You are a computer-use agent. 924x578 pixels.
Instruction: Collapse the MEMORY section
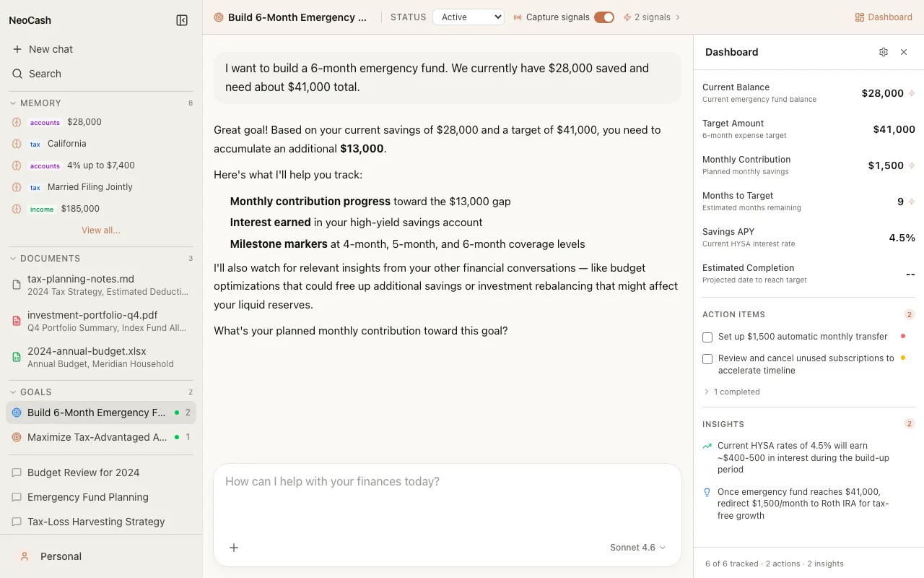click(x=13, y=103)
